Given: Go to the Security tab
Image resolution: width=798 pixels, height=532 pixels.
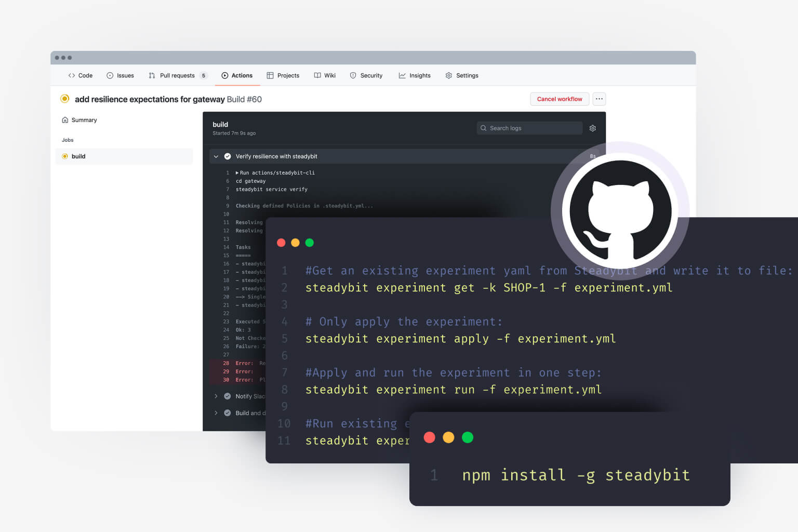Looking at the screenshot, I should [366, 75].
